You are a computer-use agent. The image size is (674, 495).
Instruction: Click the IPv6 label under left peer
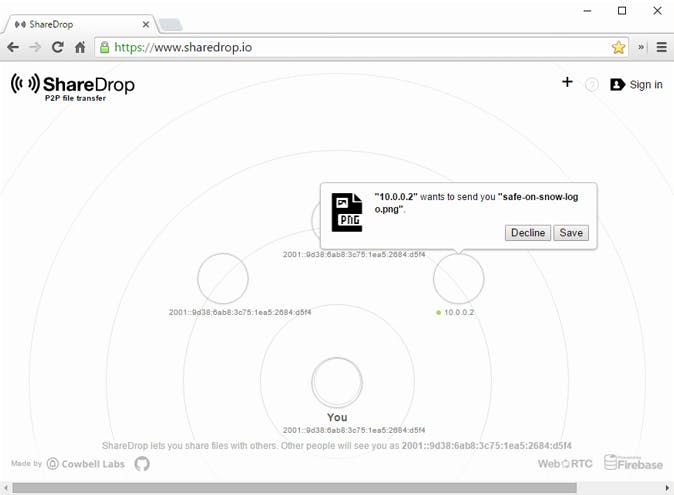click(x=240, y=312)
